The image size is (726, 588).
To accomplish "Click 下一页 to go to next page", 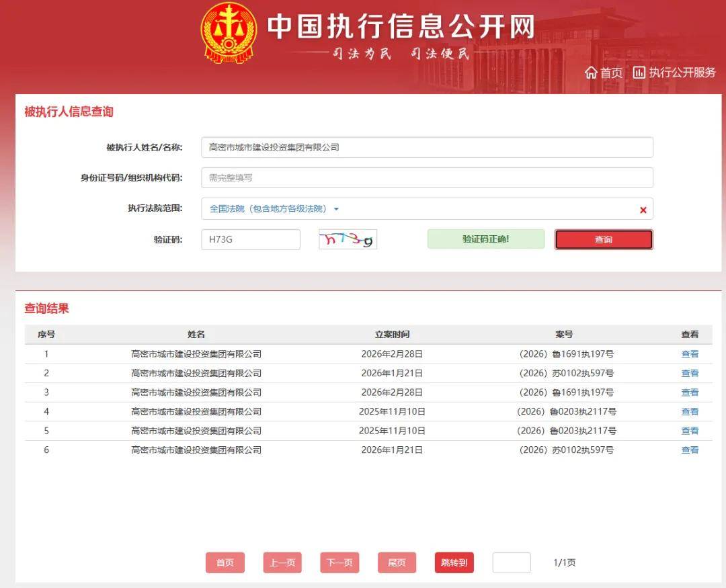I will [x=339, y=562].
